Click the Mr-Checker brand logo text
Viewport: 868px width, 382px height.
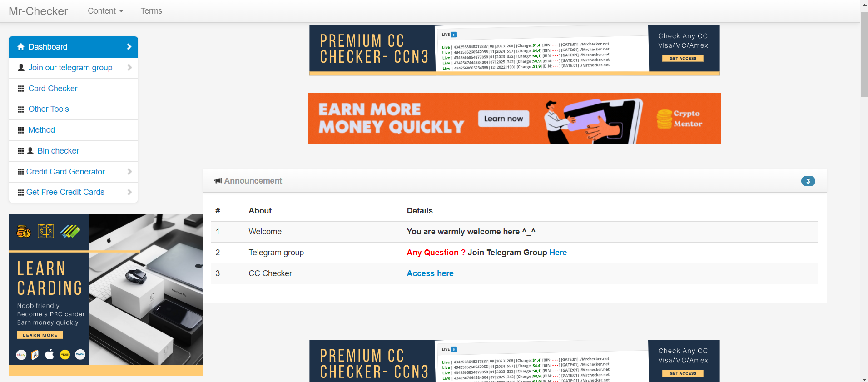[x=38, y=11]
